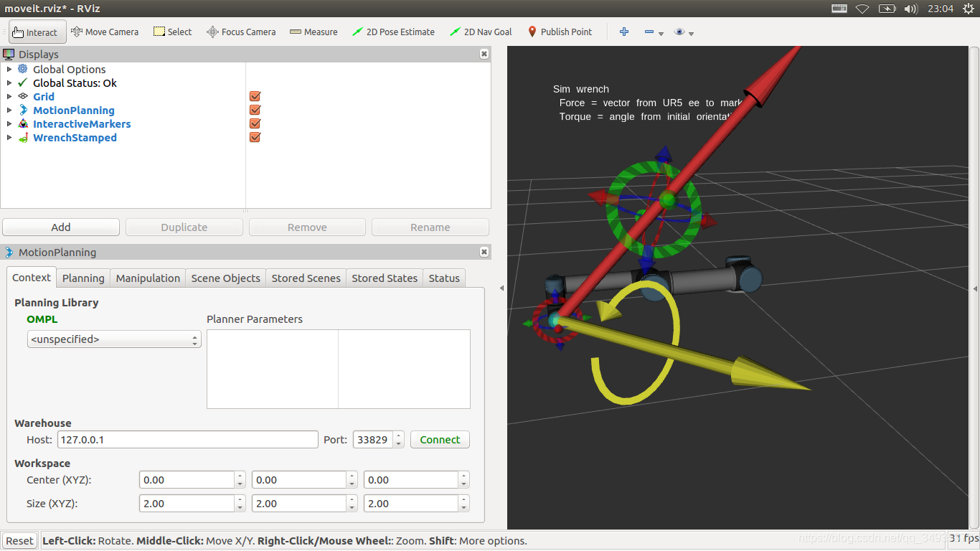The image size is (980, 551).
Task: Click the Port number field
Action: [372, 439]
